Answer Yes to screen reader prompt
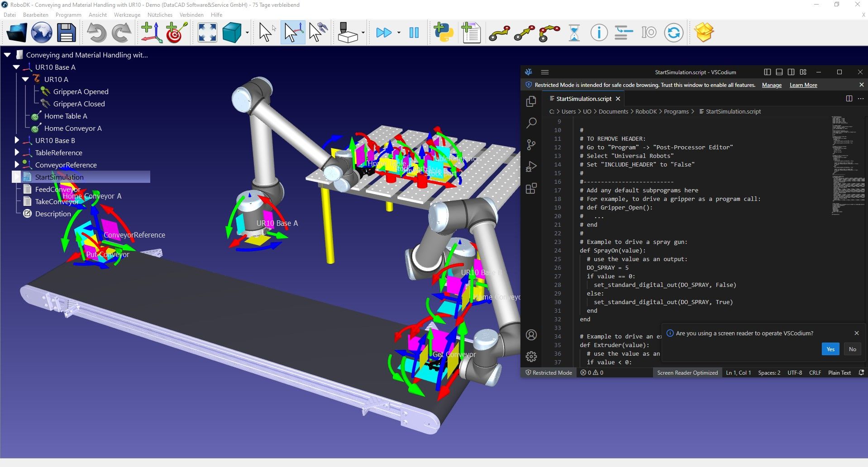The width and height of the screenshot is (868, 467). coord(830,349)
